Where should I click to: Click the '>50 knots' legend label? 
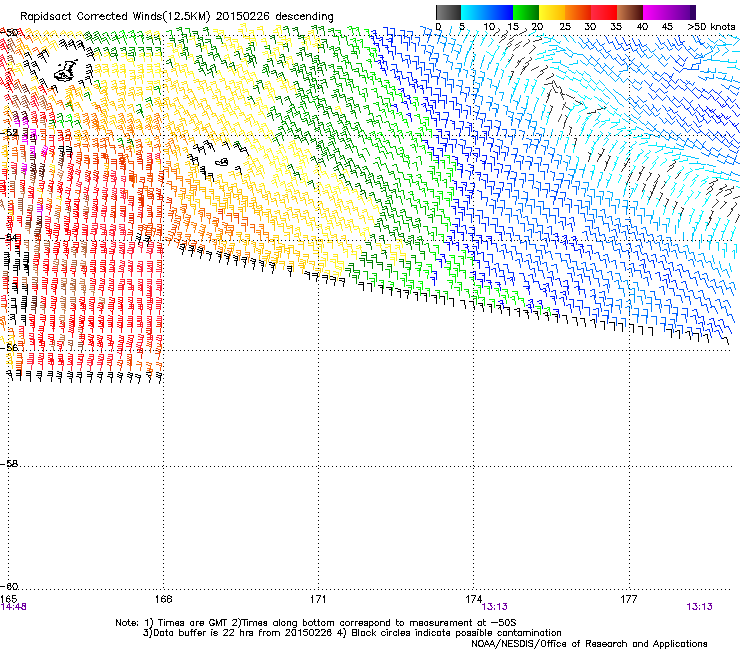pyautogui.click(x=711, y=27)
